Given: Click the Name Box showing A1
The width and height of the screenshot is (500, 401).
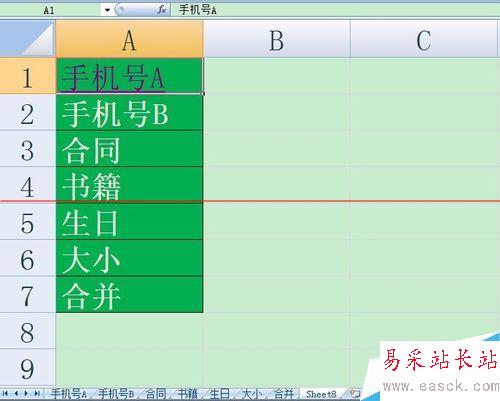Looking at the screenshot, I should [x=50, y=10].
